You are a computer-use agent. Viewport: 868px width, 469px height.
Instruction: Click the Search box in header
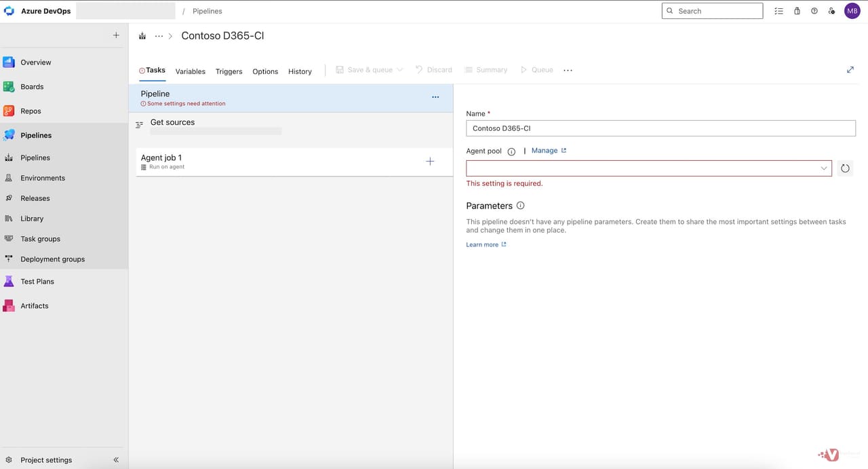(x=712, y=11)
